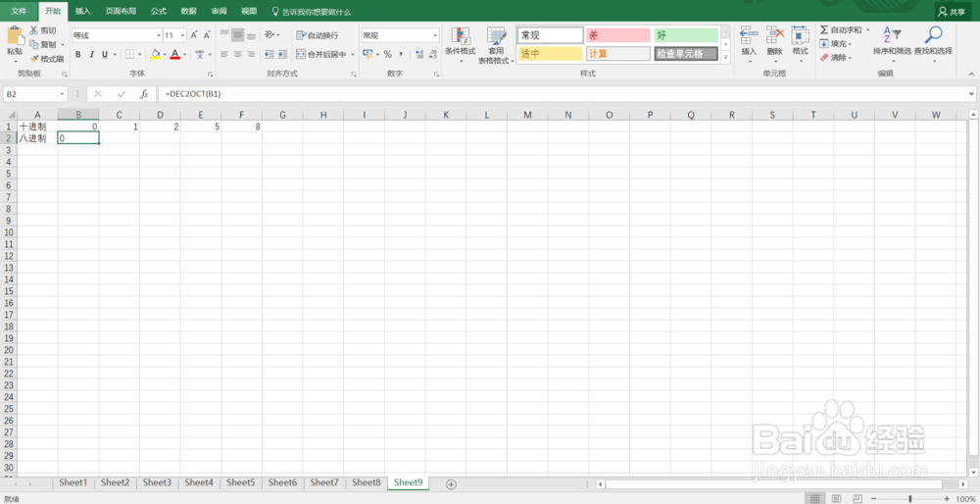
Task: Cut selection with 剪切 scissors
Action: tap(43, 30)
